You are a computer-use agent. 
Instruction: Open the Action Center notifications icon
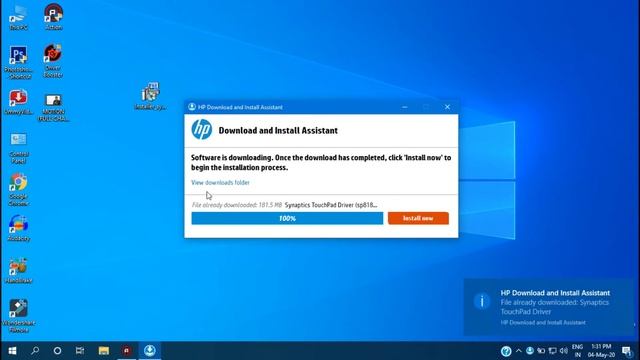[627, 351]
